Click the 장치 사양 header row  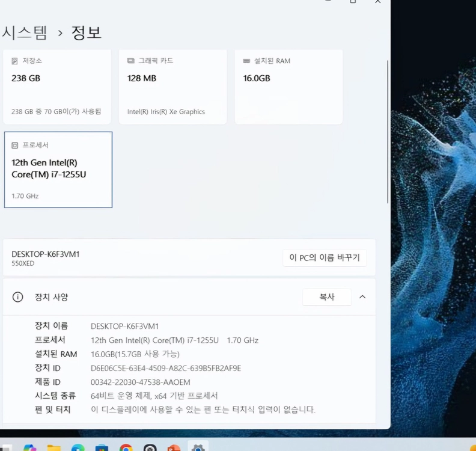pyautogui.click(x=189, y=296)
